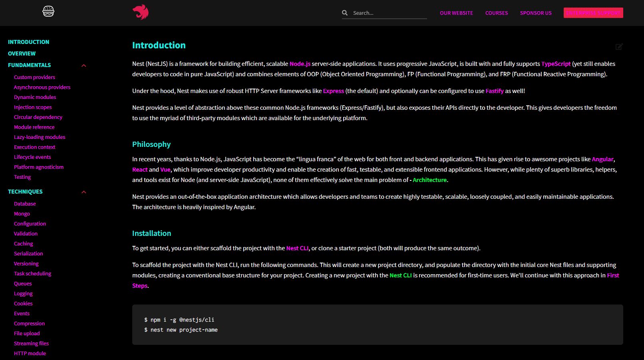
Task: Open Versioning technique page
Action: click(x=26, y=263)
